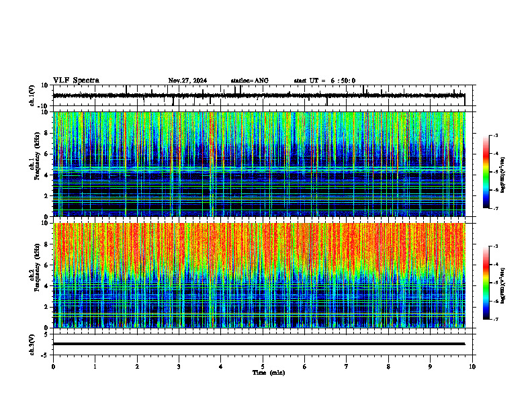Click the time axis tick label "4"
Viewport: 532px width, 411px height.
click(x=221, y=367)
